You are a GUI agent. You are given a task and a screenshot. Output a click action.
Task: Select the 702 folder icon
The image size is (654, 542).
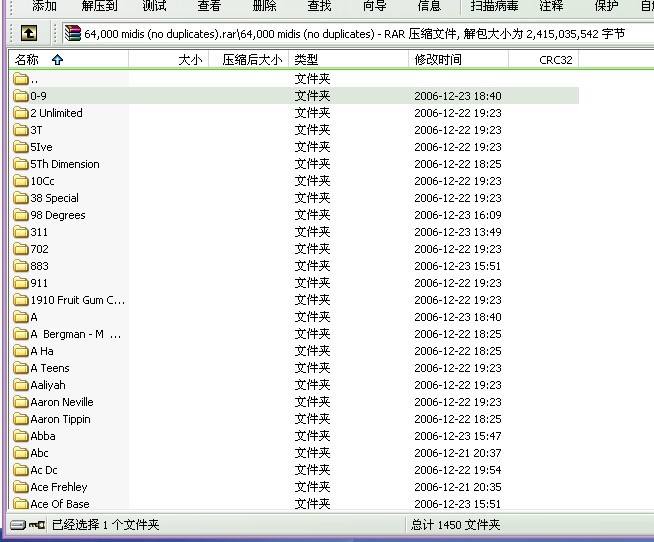[x=20, y=249]
